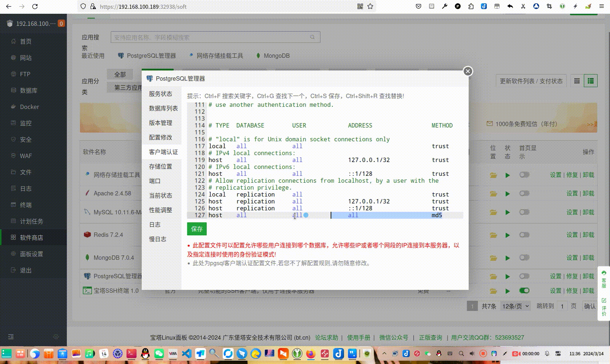Click the green 保存 button
The image size is (610, 364).
197,229
